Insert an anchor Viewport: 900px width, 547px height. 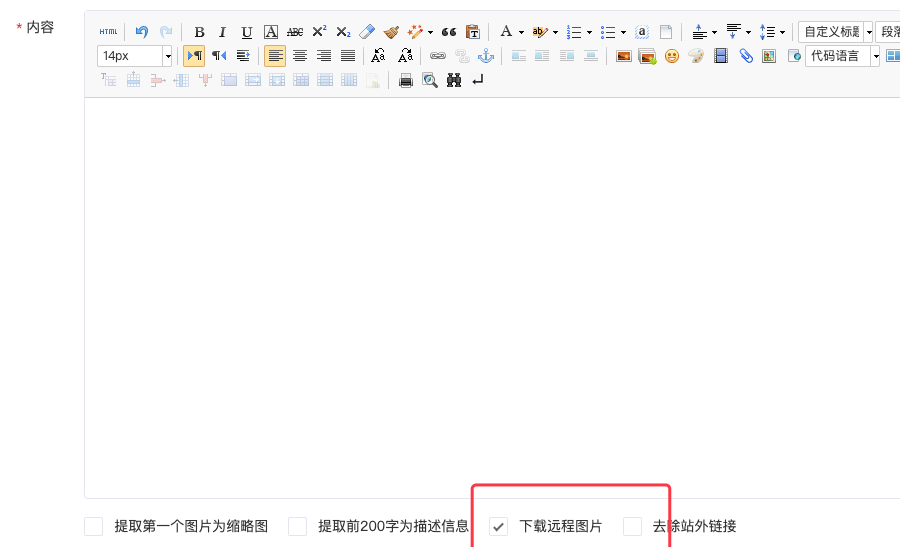[x=486, y=56]
